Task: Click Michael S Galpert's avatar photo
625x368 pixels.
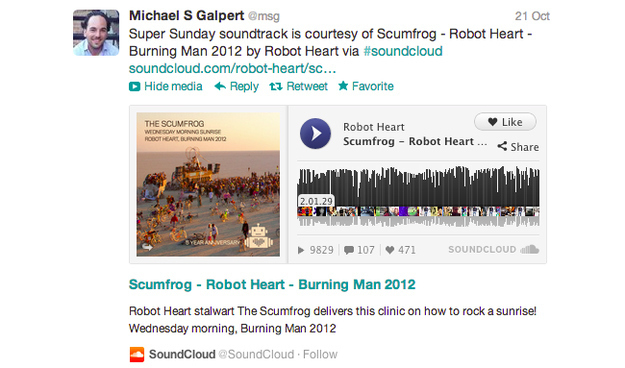Action: tap(96, 33)
